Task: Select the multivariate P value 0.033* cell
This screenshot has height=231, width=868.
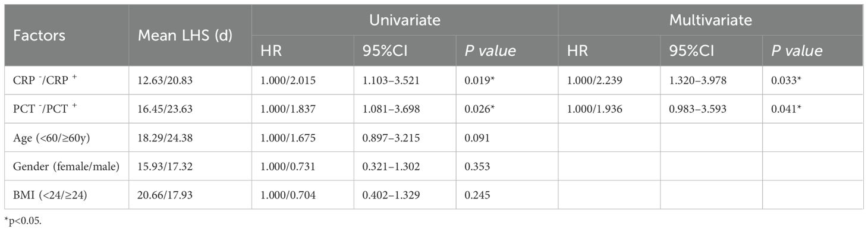Action: (x=785, y=80)
